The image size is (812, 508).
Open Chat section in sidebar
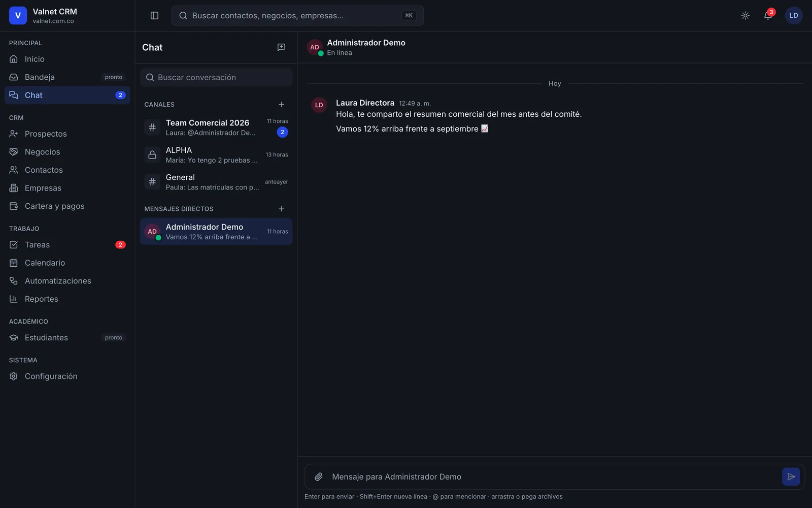67,95
